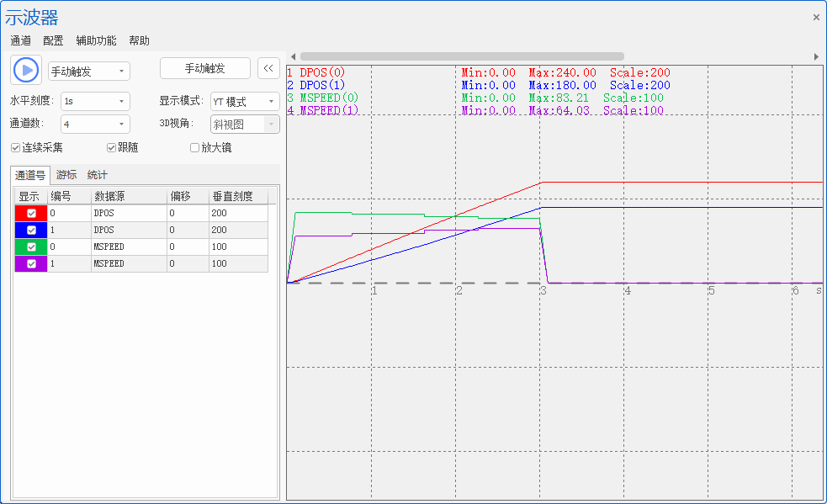Open the 配置 menu
Viewport: 827px width, 504px height.
53,40
